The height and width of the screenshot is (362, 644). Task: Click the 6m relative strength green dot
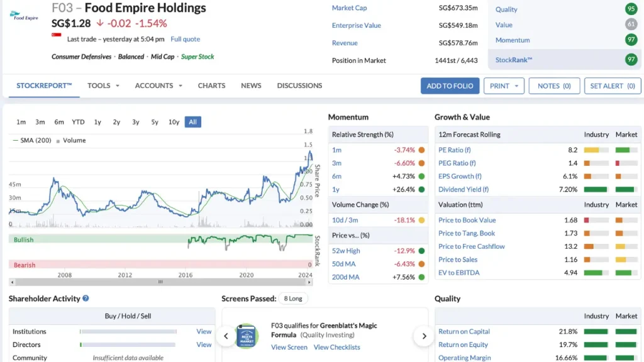tap(421, 177)
